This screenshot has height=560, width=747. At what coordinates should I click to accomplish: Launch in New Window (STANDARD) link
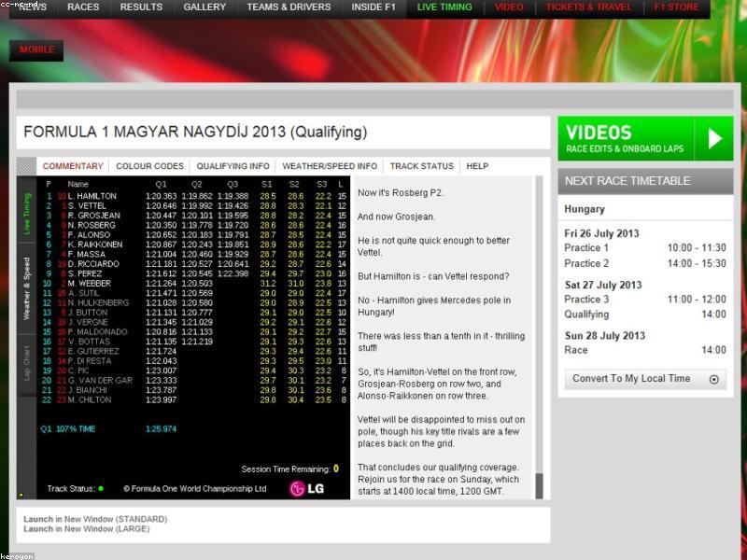pos(95,519)
